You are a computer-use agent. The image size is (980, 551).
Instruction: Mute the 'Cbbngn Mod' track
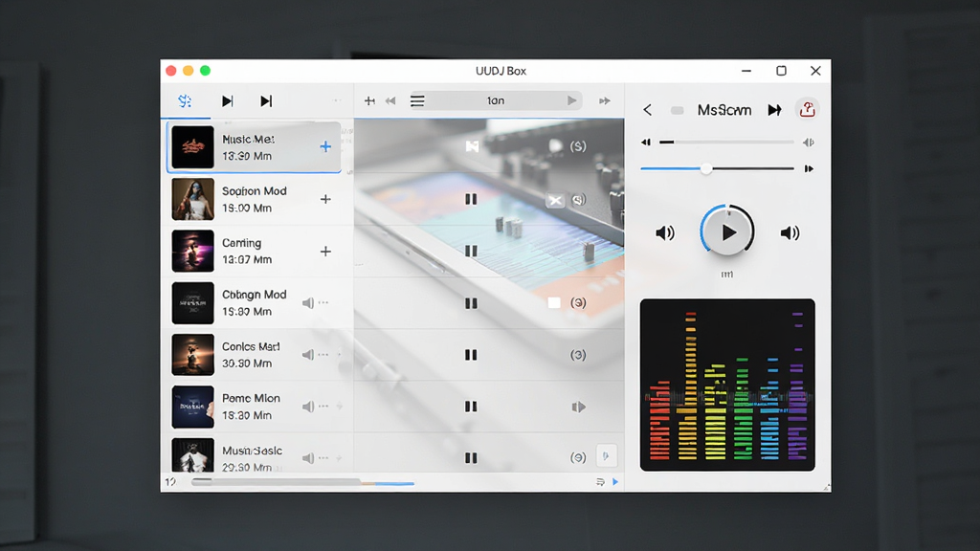308,303
